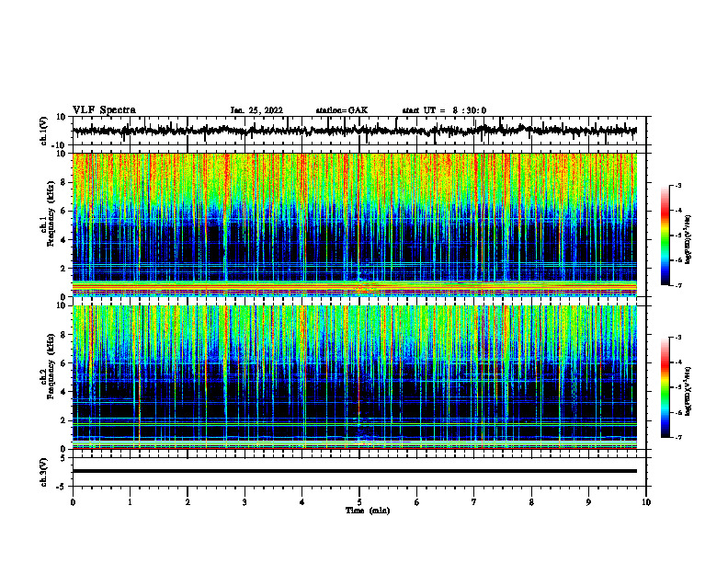Click the ch.1 spectrogram color scale bar
728x563 pixels.
(665, 236)
